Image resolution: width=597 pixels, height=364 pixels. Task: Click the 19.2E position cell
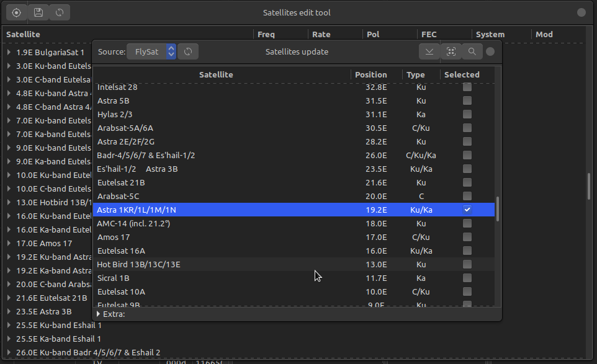(x=376, y=210)
